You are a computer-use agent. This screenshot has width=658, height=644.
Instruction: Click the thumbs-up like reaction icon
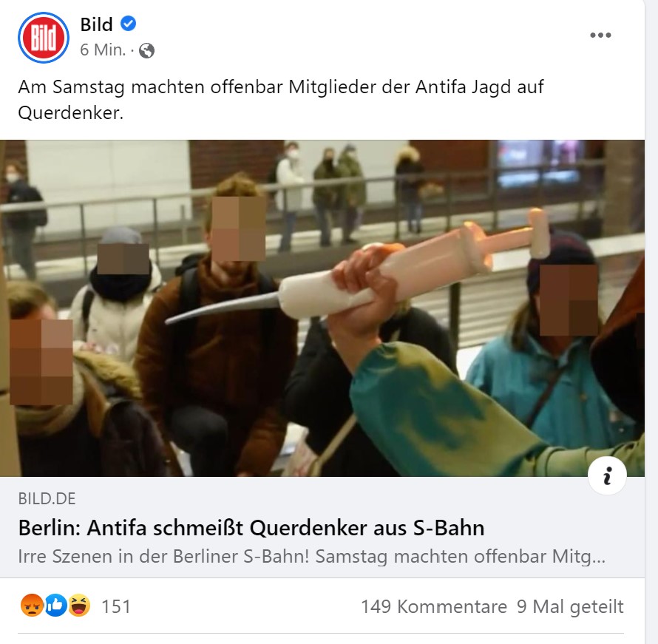coord(55,606)
